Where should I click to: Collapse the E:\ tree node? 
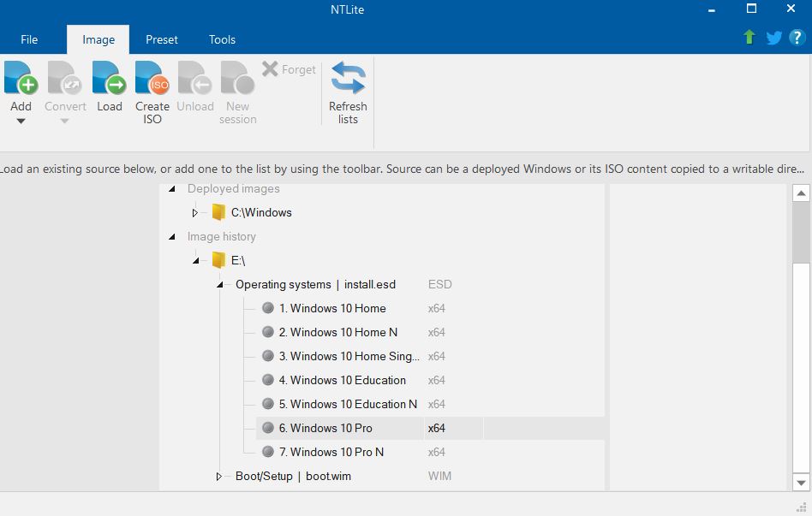[x=196, y=260]
